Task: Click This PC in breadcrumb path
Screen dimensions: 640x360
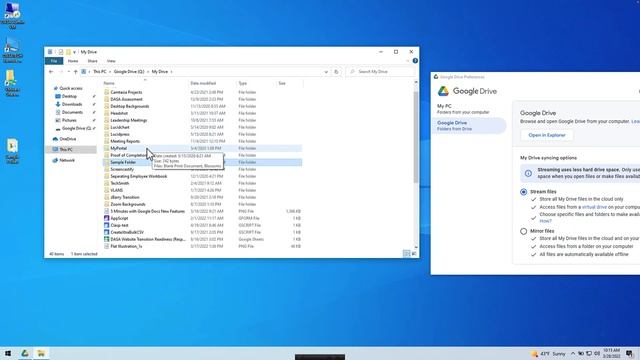Action: point(100,72)
